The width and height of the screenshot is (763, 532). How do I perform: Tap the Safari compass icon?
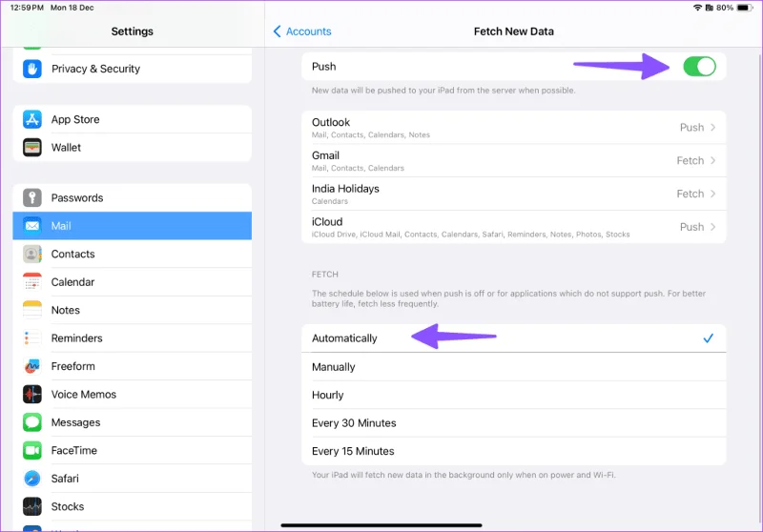[32, 479]
